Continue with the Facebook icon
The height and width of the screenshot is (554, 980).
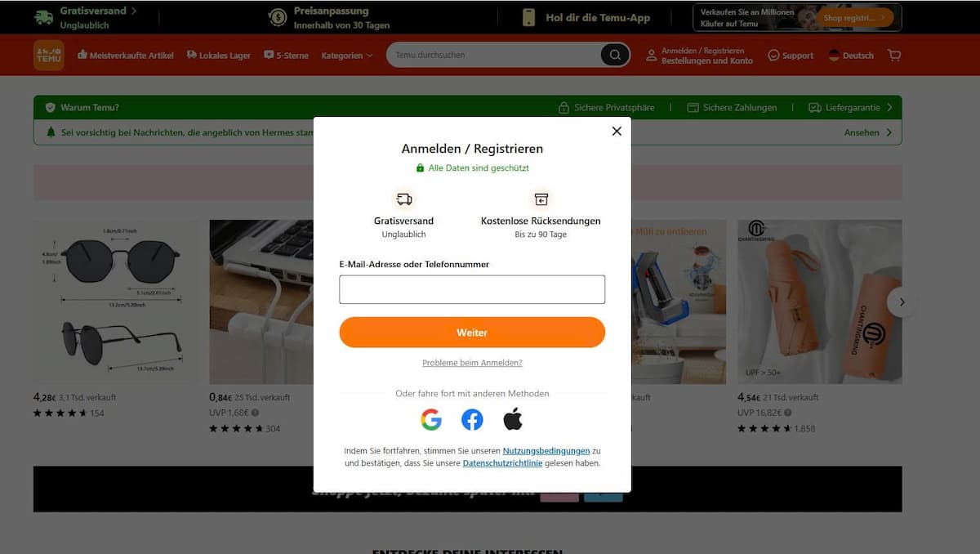(x=472, y=420)
